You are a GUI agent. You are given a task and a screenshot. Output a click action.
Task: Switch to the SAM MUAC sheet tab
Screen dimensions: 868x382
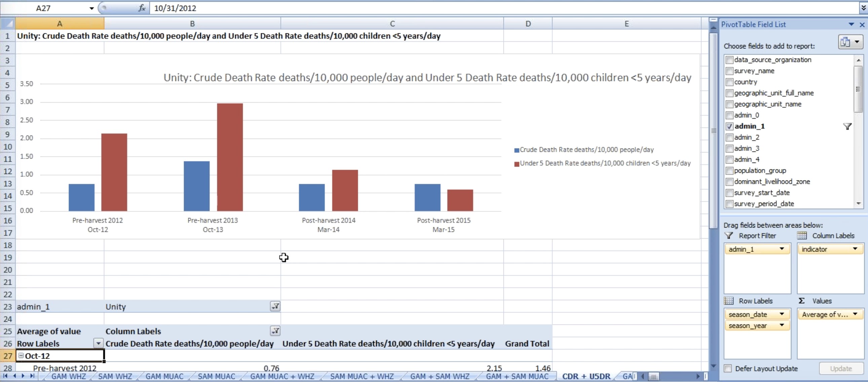coord(216,376)
